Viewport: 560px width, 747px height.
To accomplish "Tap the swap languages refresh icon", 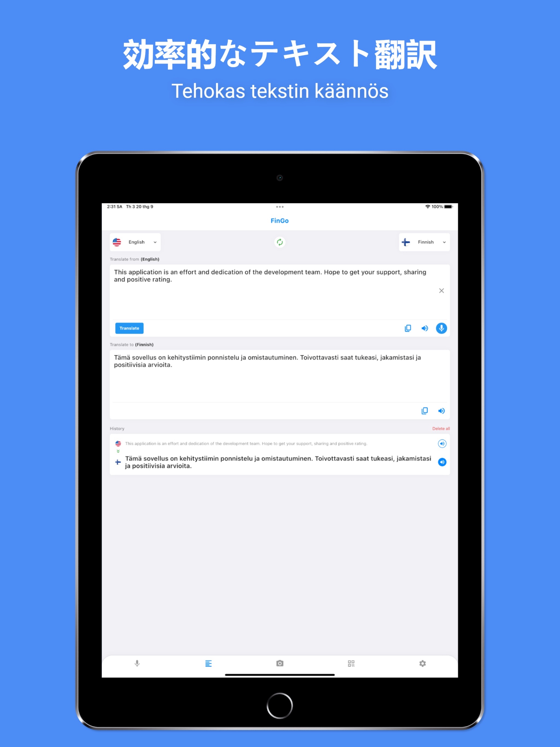I will pos(279,242).
